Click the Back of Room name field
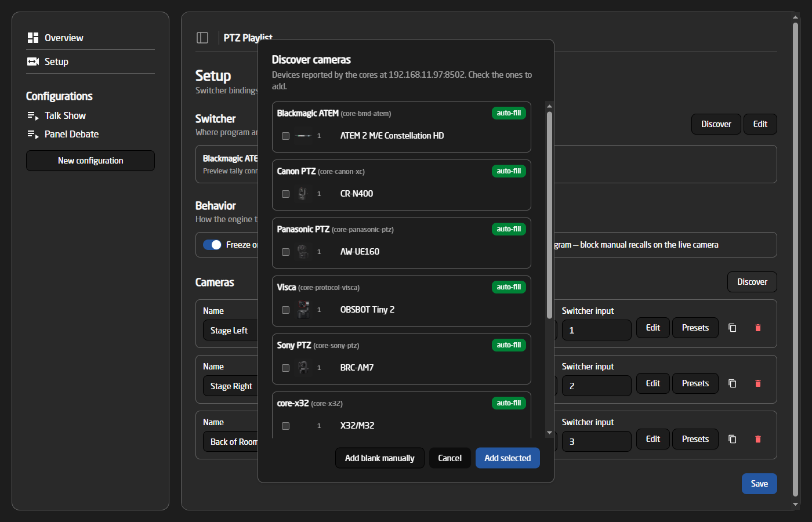Screen dimensions: 812x522 coord(231,441)
